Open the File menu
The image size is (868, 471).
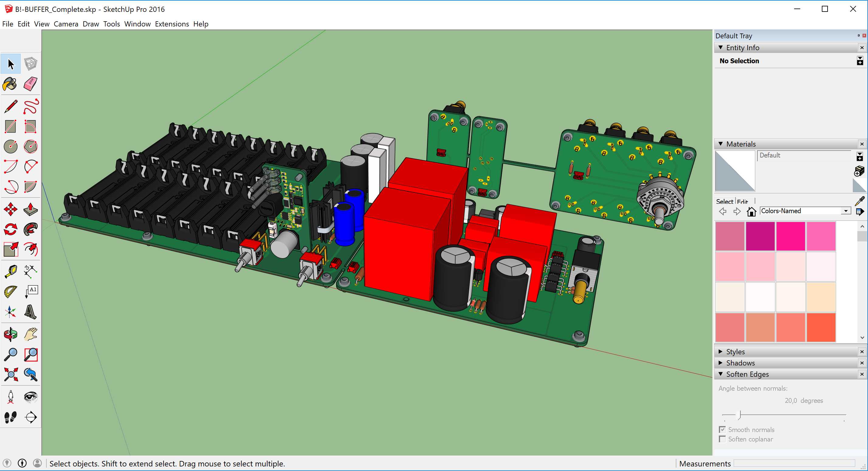[x=8, y=24]
